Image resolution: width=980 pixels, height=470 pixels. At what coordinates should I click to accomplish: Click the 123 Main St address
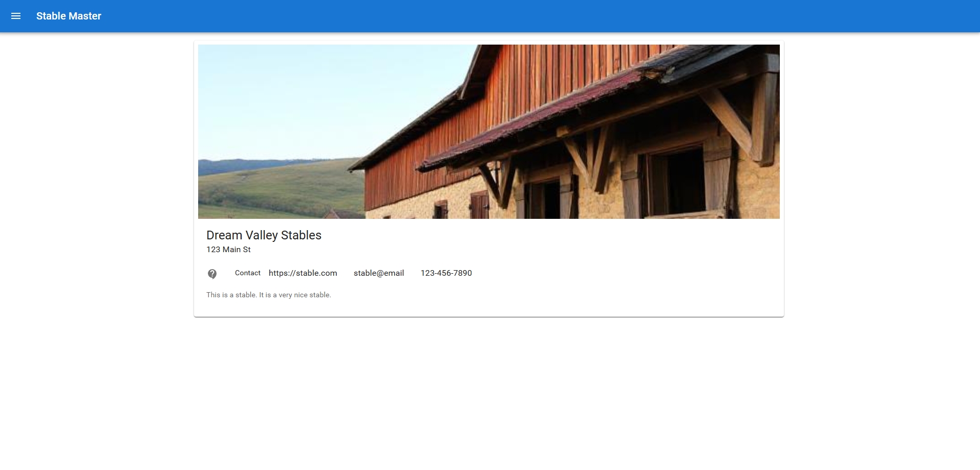pyautogui.click(x=228, y=250)
